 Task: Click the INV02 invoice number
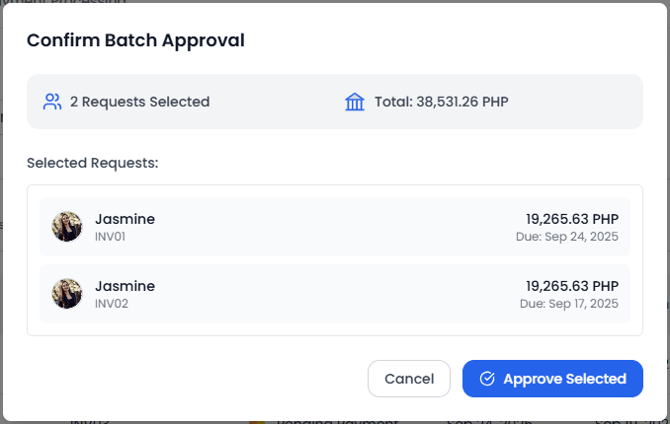110,303
